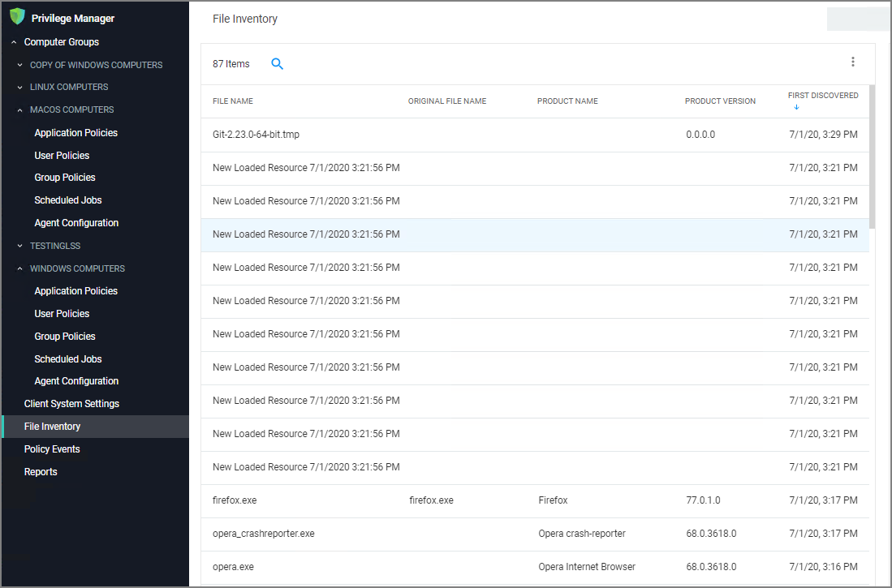Select Scheduled Jobs under MACOS COMPUTERS
The height and width of the screenshot is (588, 892).
click(68, 200)
